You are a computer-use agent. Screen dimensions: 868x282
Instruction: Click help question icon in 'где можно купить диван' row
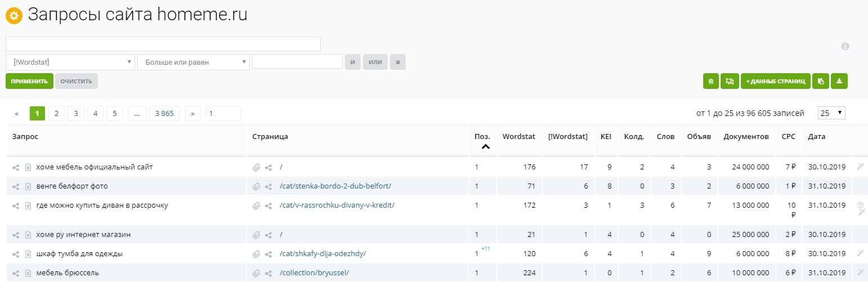[x=860, y=205]
